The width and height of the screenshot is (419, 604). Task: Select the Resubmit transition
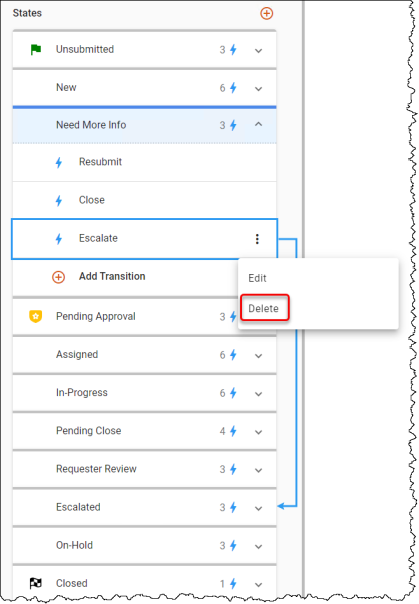[x=144, y=162]
